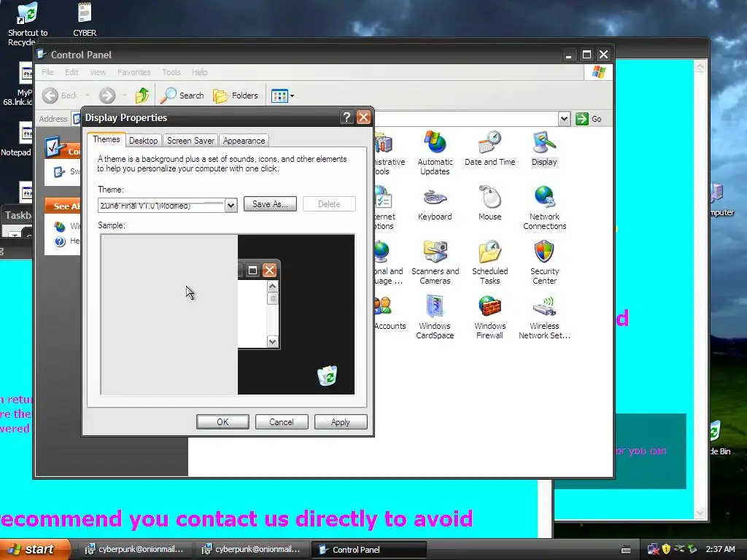
Task: Switch to the Themes tab
Action: [107, 139]
